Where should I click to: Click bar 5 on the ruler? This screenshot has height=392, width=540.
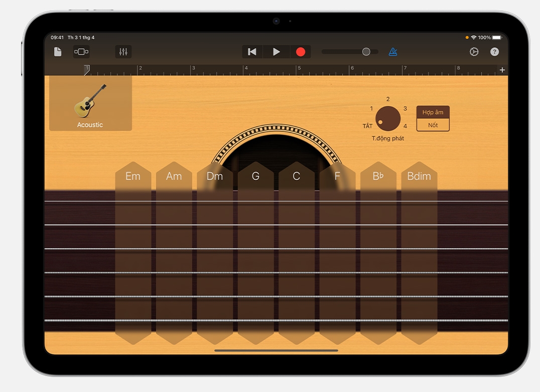[300, 70]
